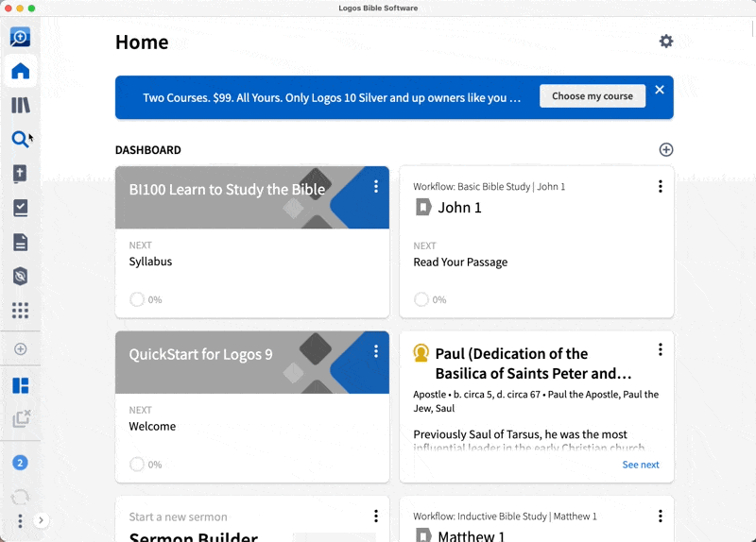Click the Syllabus next item
The height and width of the screenshot is (542, 756).
(x=150, y=262)
